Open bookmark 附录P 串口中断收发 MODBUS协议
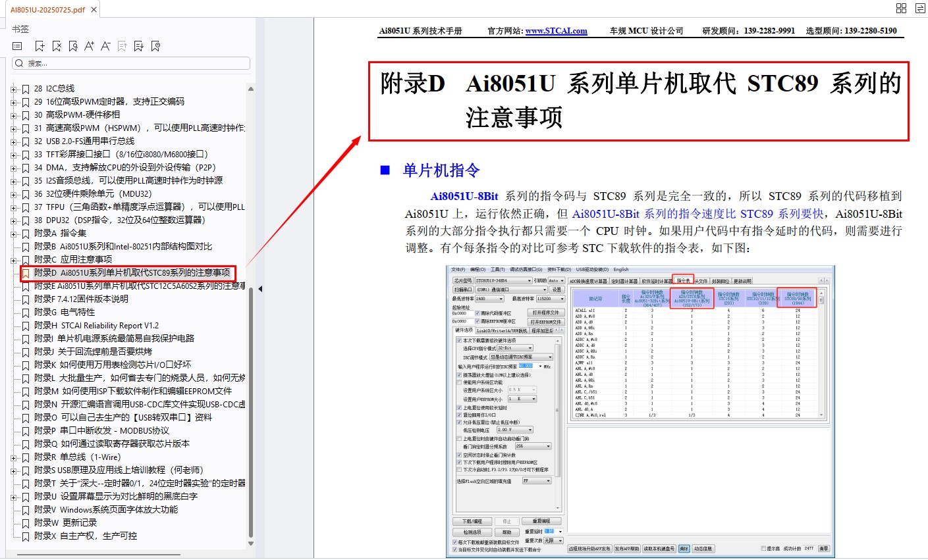The height and width of the screenshot is (560, 928). [101, 430]
